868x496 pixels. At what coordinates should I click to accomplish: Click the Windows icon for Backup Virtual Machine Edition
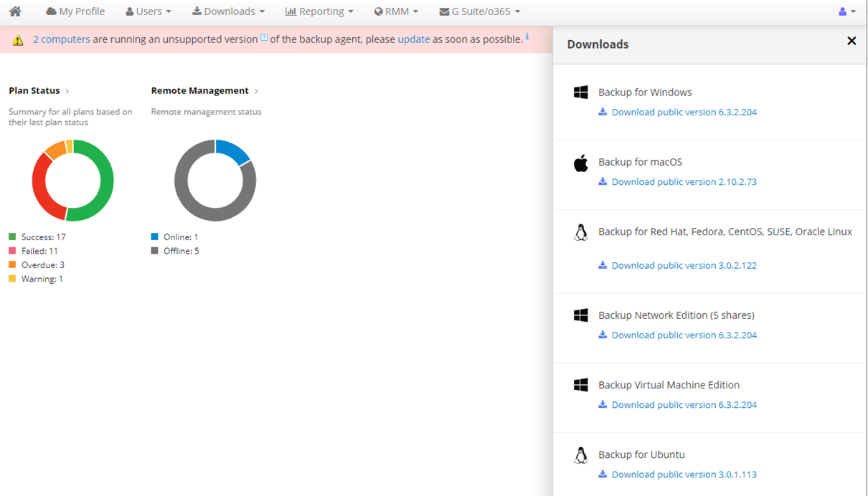pyautogui.click(x=580, y=385)
